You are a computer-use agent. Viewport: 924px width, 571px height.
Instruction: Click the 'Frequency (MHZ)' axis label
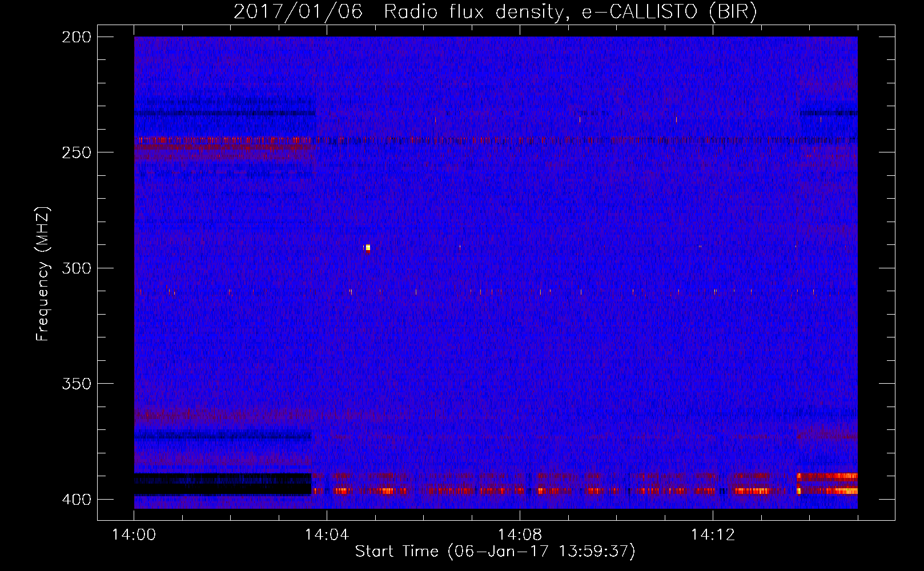click(43, 274)
